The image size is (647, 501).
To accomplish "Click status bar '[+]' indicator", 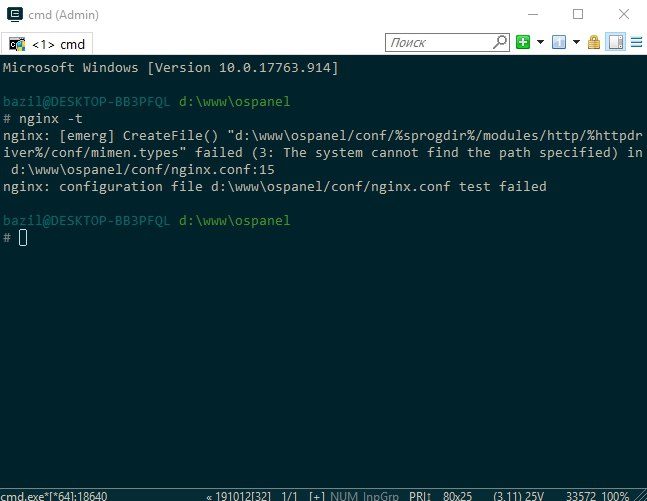I will pyautogui.click(x=316, y=496).
